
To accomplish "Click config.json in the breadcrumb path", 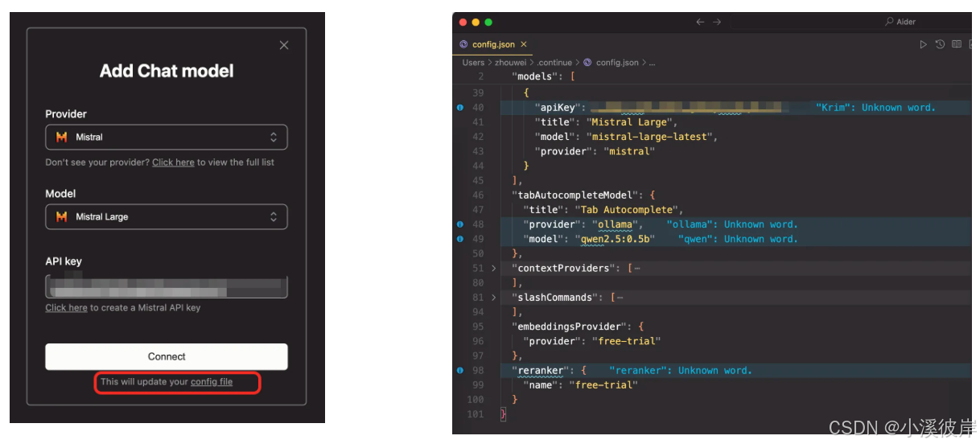I will tap(617, 63).
